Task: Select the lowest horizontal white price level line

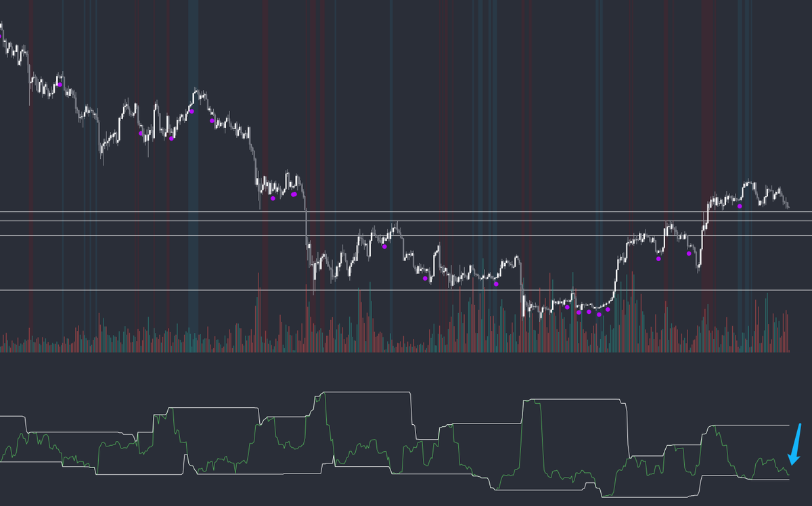Action: click(x=406, y=290)
